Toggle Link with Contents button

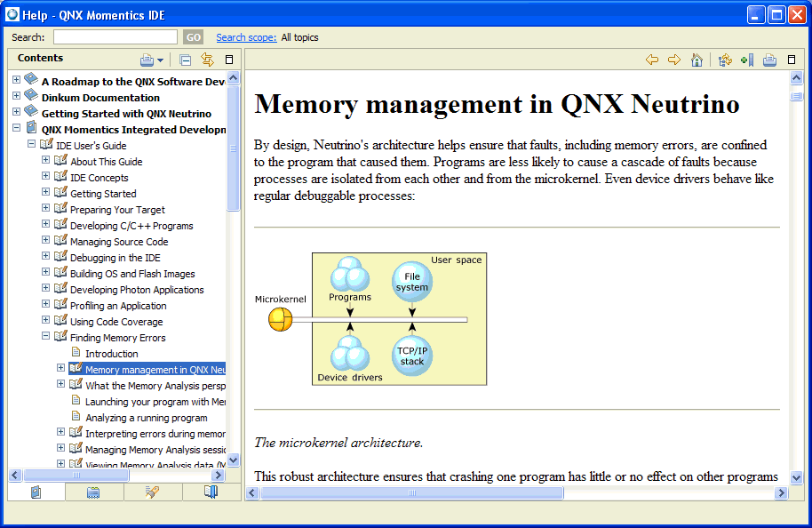click(x=208, y=60)
